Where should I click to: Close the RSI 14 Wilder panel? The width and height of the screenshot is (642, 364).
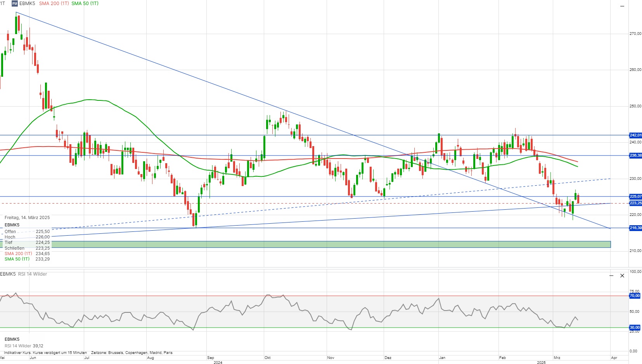click(x=622, y=276)
